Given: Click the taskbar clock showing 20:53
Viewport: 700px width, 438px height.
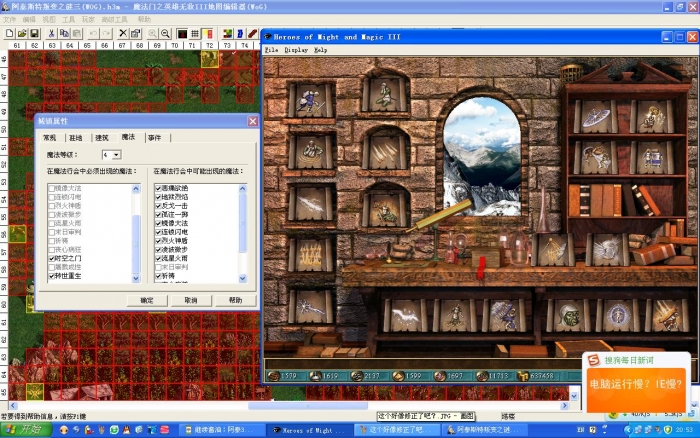Looking at the screenshot, I should (x=684, y=430).
